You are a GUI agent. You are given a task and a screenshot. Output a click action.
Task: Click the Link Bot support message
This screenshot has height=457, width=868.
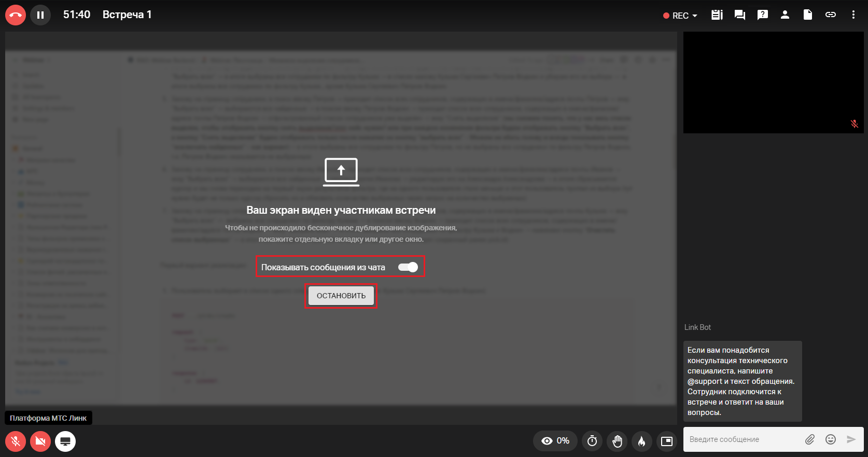[743, 381]
